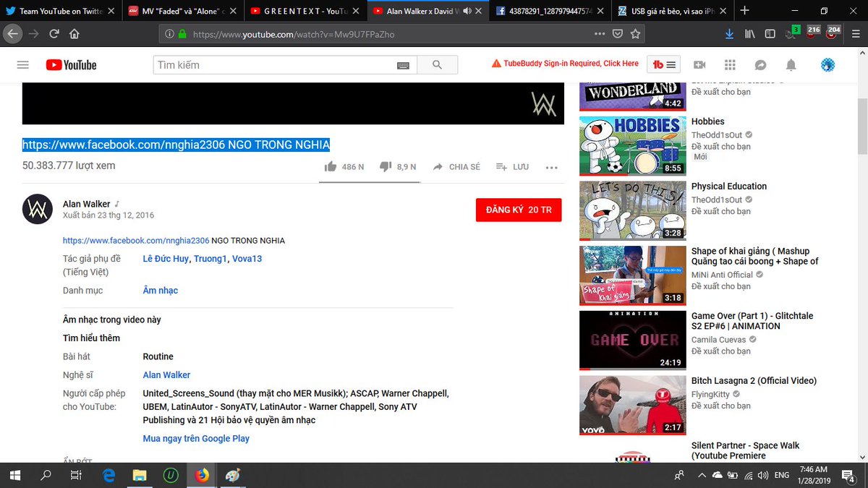Show hidden system tray icons
This screenshot has height=488, width=868.
701,475
